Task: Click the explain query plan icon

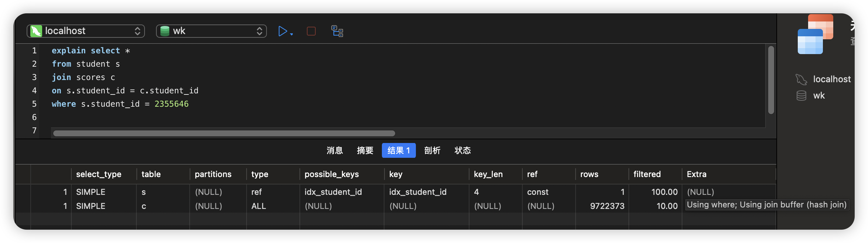Action: pyautogui.click(x=337, y=31)
